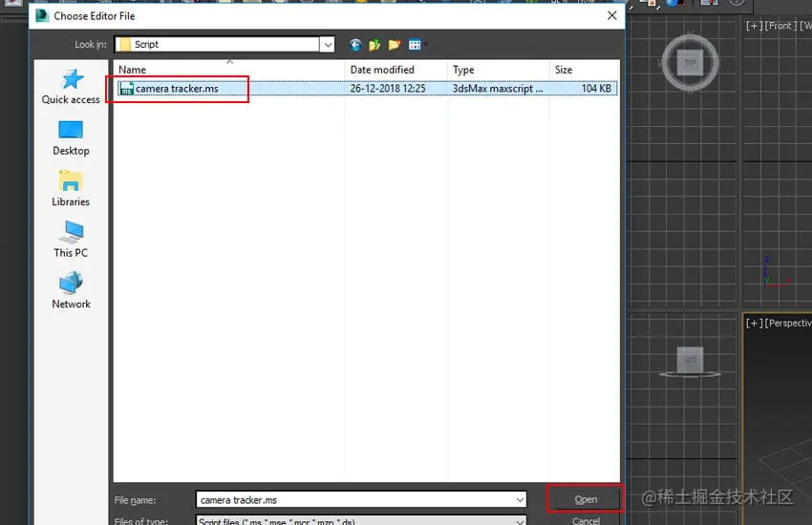Go back to last visited folder
The image size is (812, 525).
(354, 45)
